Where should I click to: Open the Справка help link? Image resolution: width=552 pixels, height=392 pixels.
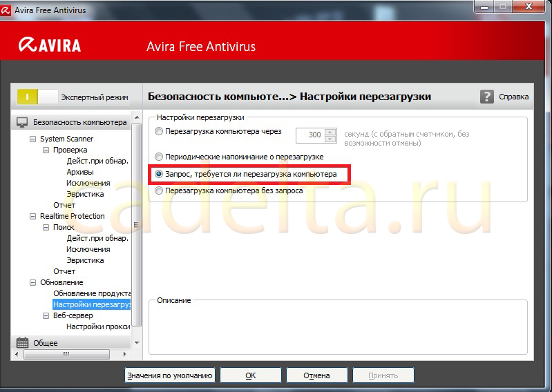coord(513,97)
